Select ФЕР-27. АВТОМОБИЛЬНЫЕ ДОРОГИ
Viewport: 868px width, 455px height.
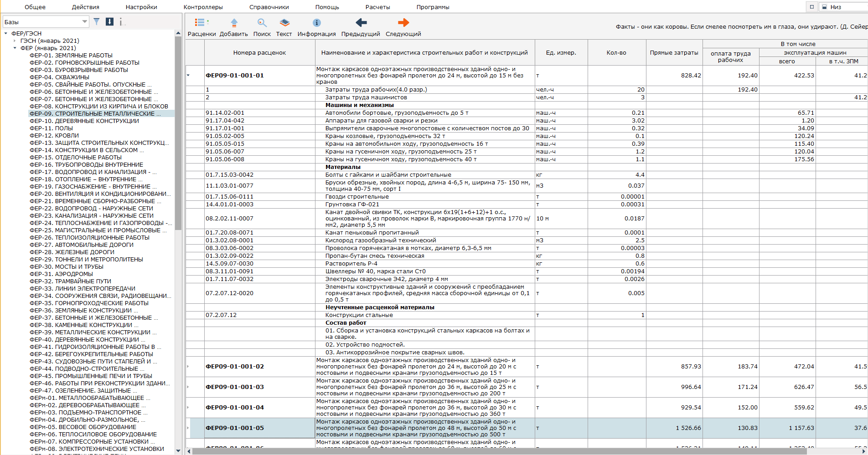pyautogui.click(x=82, y=245)
